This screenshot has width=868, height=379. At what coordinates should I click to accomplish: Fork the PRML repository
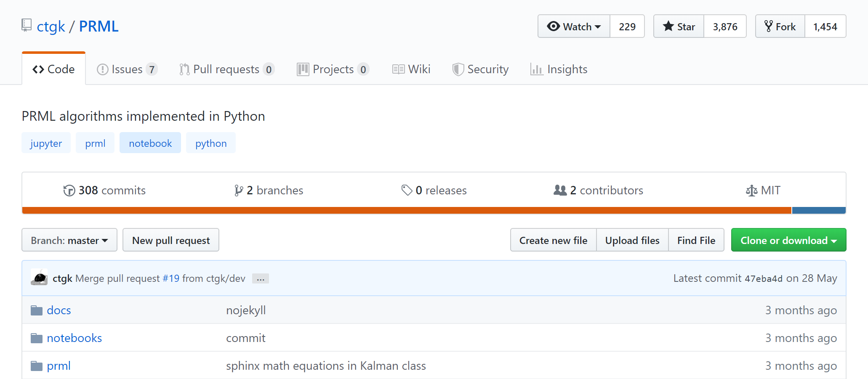pos(780,27)
